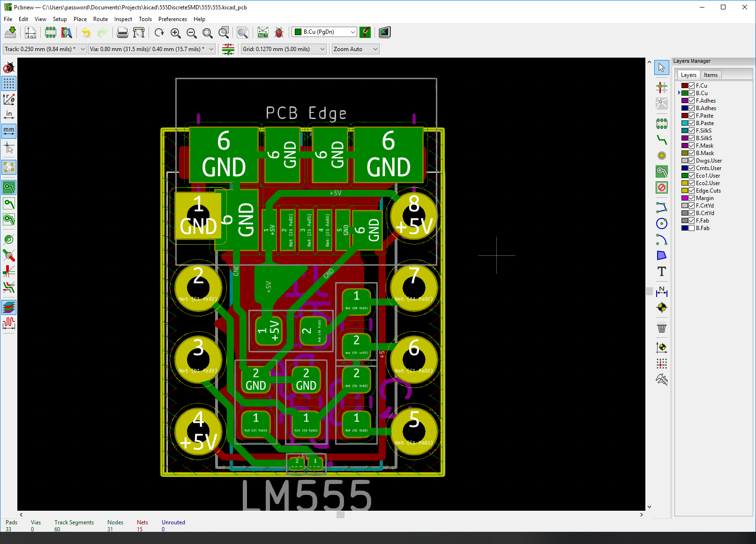756x544 pixels.
Task: Open the Footprint viewer icon
Action: (67, 32)
